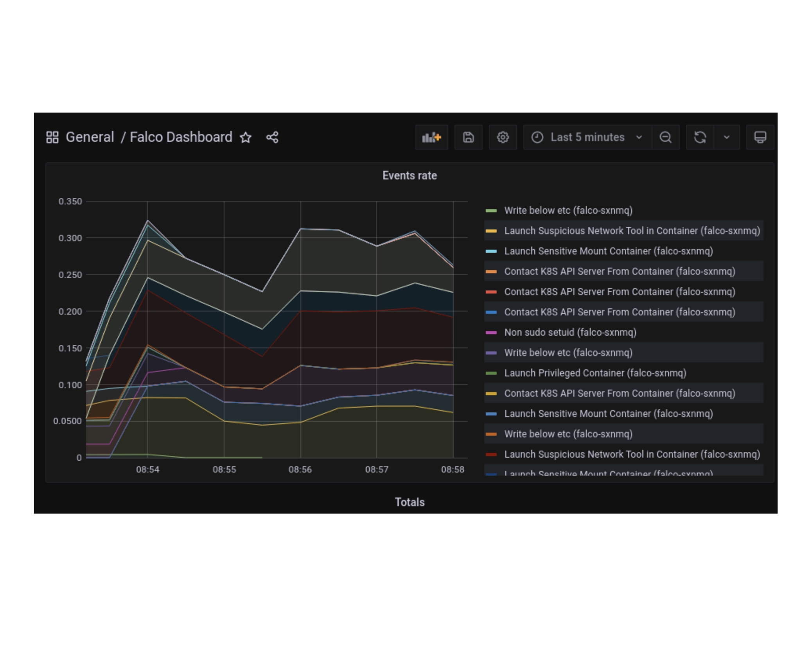
Task: Add a new panel to dashboard
Action: (x=431, y=137)
